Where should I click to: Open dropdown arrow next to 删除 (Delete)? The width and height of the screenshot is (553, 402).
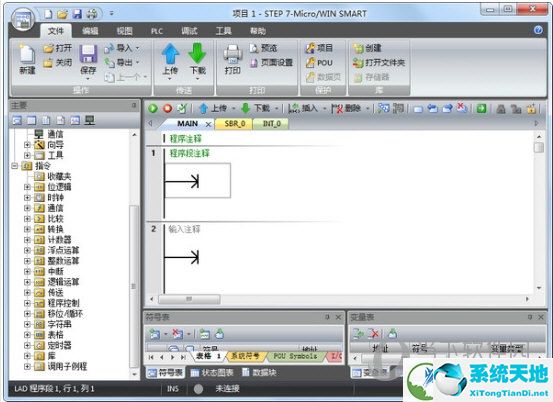point(367,109)
